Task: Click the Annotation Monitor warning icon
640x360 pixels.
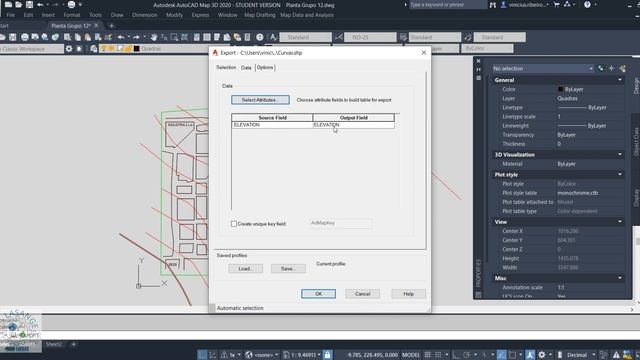Action: [x=616, y=355]
